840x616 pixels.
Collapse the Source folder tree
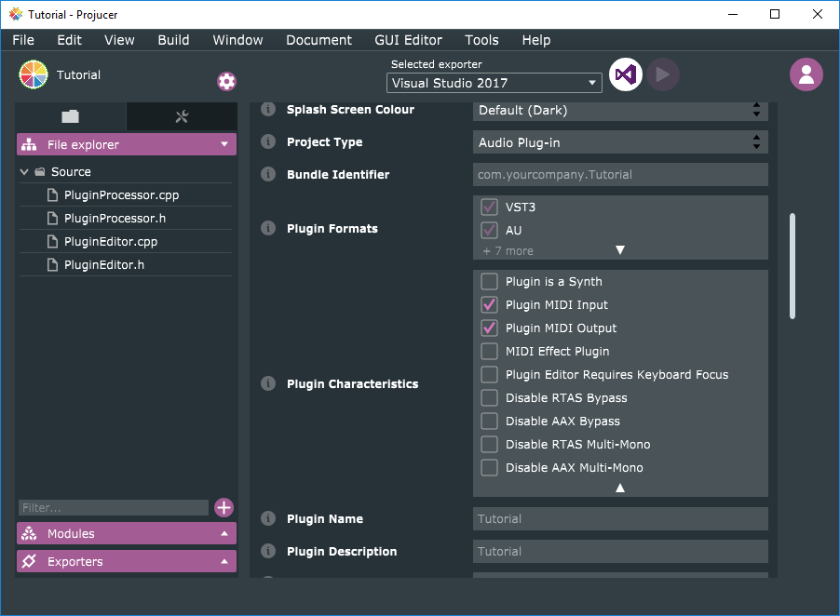(24, 172)
